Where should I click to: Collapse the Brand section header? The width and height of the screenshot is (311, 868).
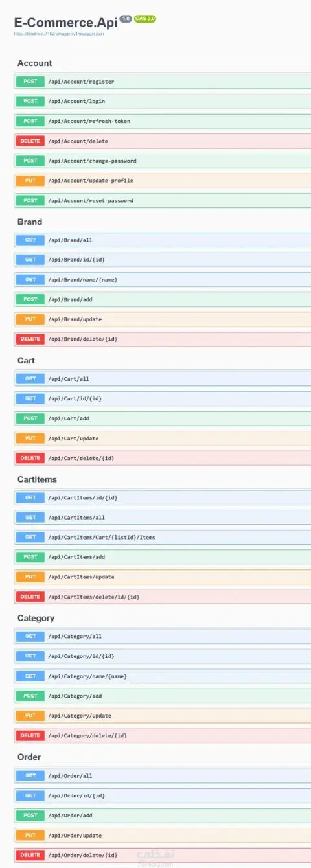pos(30,222)
